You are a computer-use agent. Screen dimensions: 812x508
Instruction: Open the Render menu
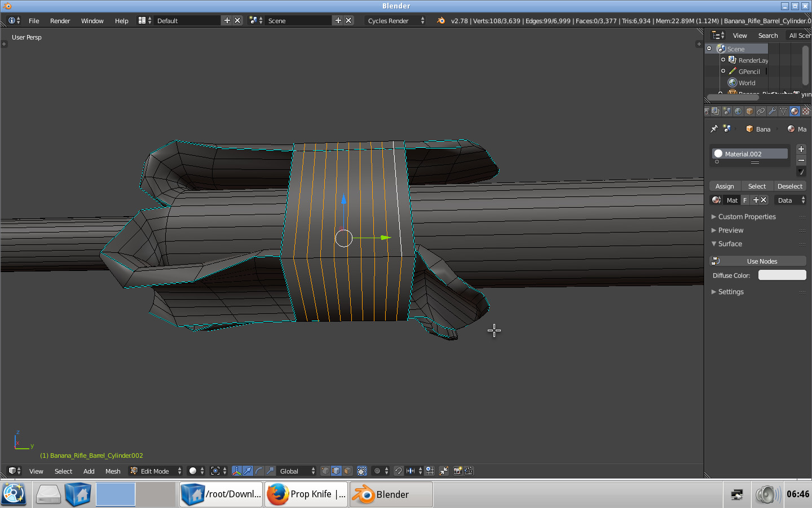coord(60,21)
